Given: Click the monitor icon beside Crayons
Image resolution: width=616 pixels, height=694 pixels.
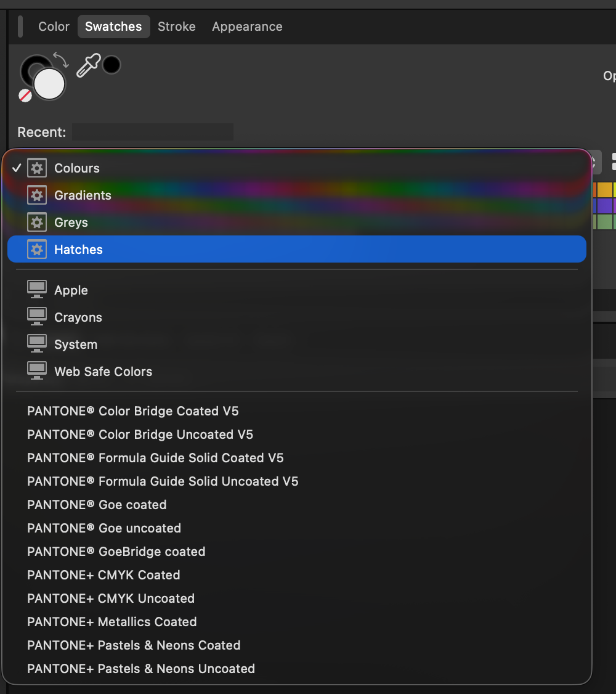Looking at the screenshot, I should tap(37, 316).
